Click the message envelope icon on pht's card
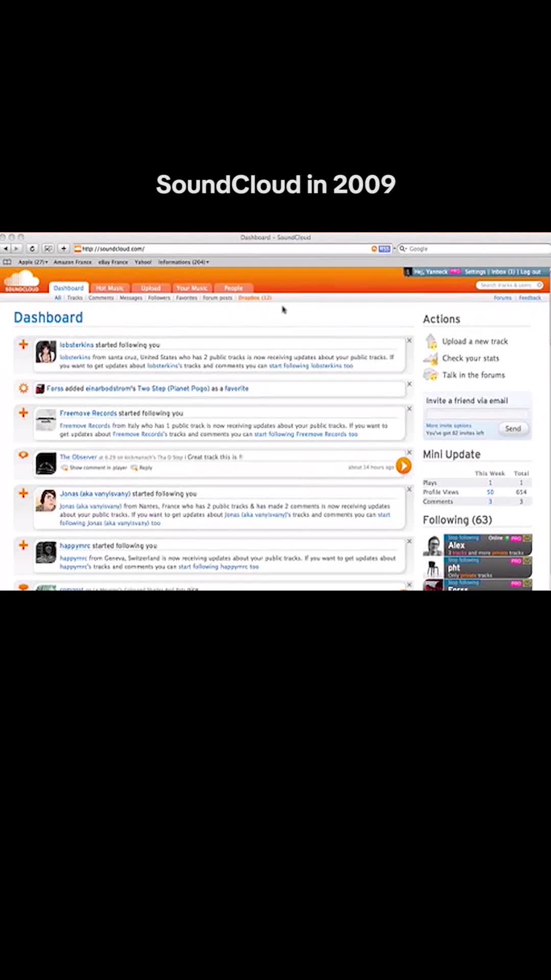Image resolution: width=551 pixels, height=980 pixels. [527, 560]
